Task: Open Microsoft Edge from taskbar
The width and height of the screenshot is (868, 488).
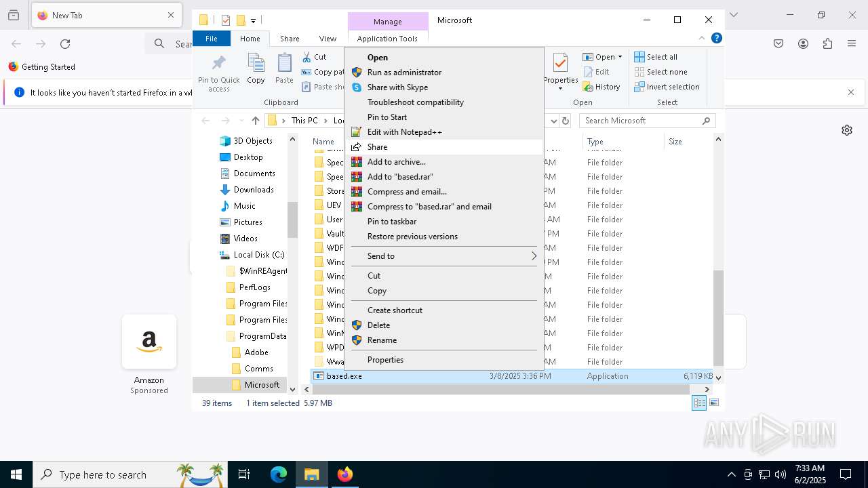Action: click(279, 474)
